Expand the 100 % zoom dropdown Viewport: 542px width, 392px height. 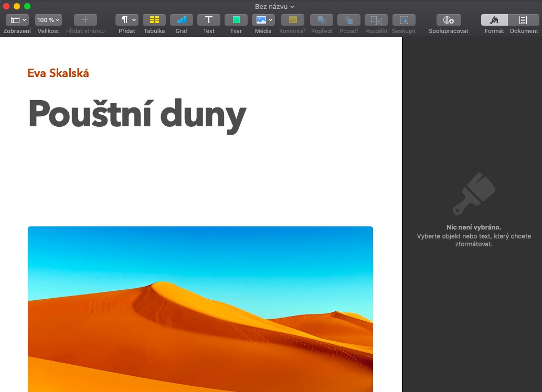pos(48,20)
